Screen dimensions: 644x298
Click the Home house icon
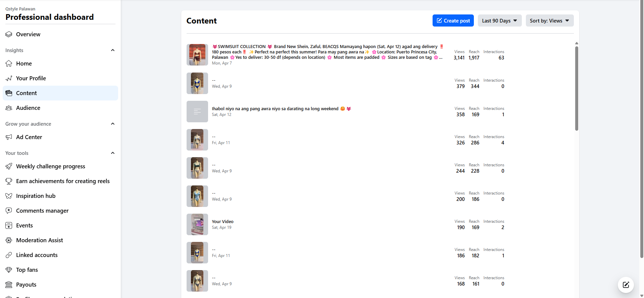[x=9, y=63]
